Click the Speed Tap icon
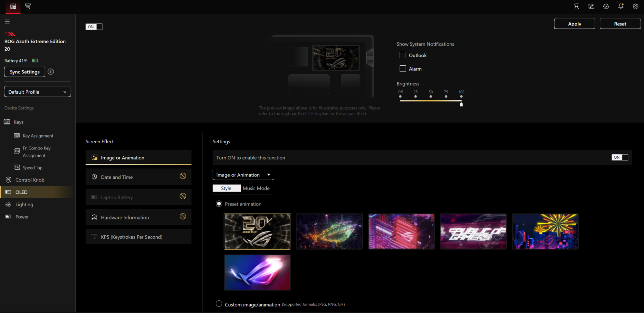Screen dimensions: 644x313 tap(17, 167)
